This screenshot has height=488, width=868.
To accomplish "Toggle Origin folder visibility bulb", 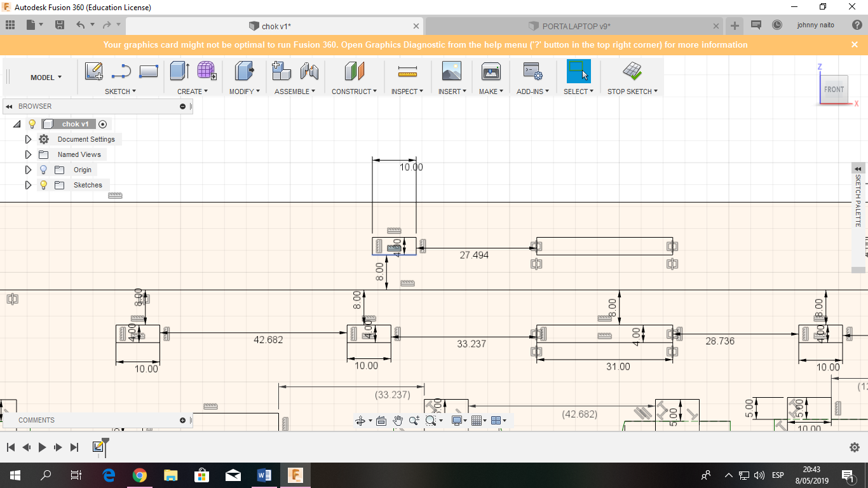I will click(43, 170).
